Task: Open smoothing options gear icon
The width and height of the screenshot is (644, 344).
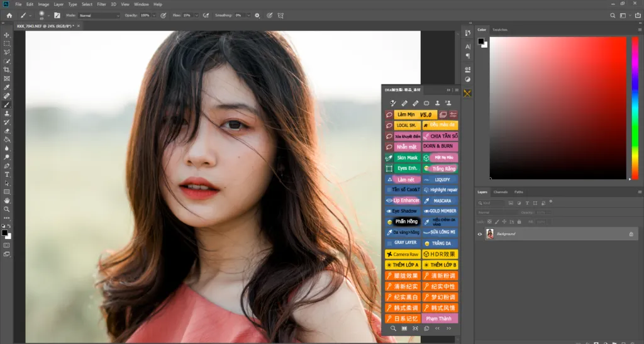Action: [x=257, y=15]
